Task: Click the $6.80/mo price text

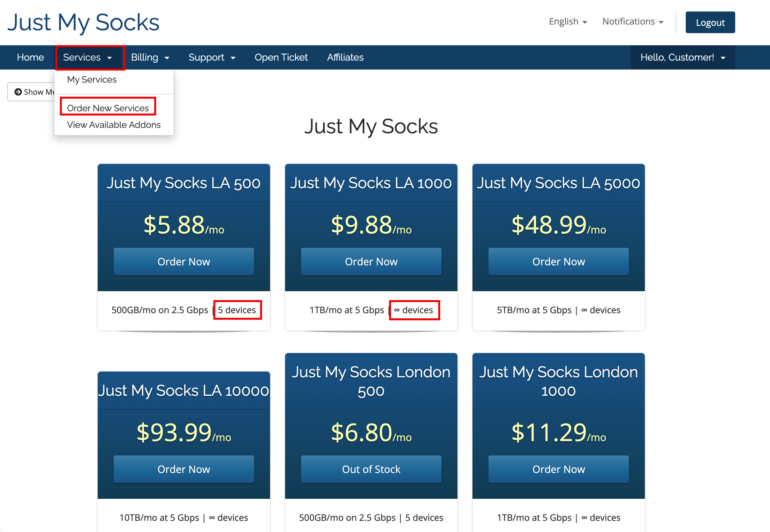Action: pyautogui.click(x=371, y=433)
